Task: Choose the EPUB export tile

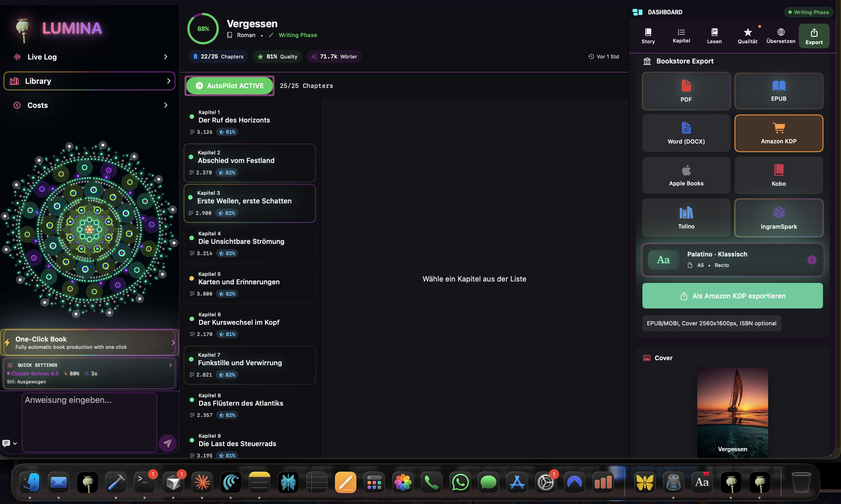Action: click(779, 91)
